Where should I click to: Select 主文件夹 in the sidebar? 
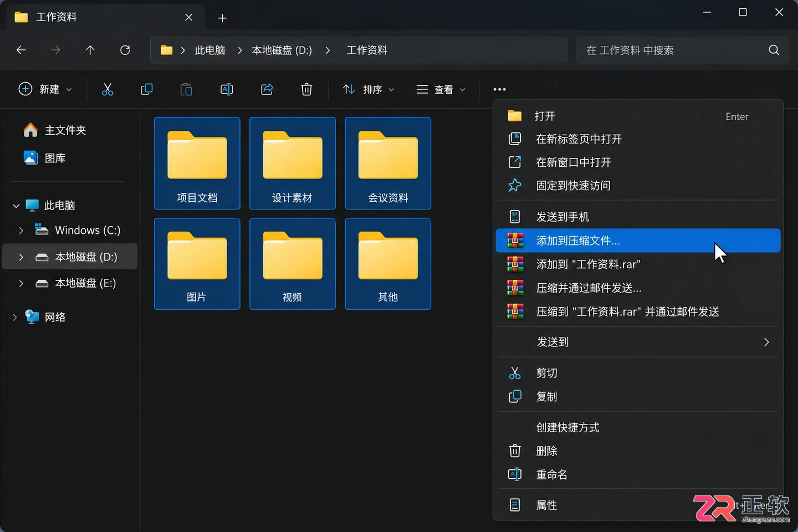[x=55, y=130]
